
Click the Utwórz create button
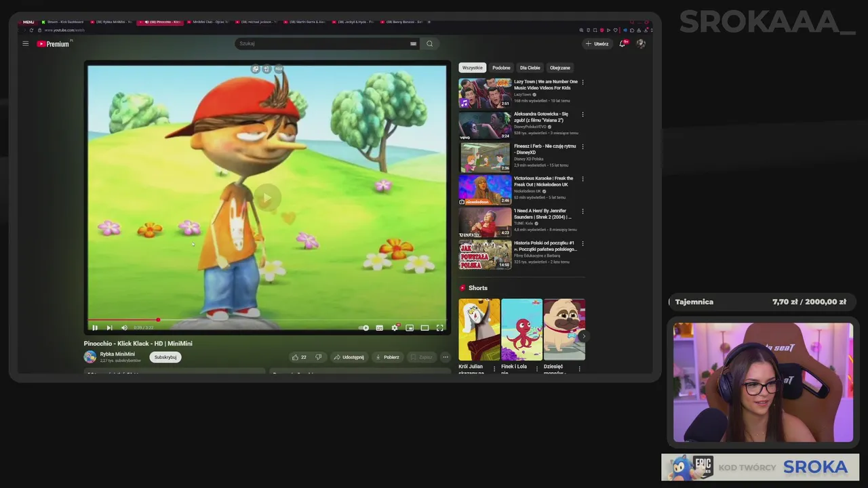tap(597, 44)
